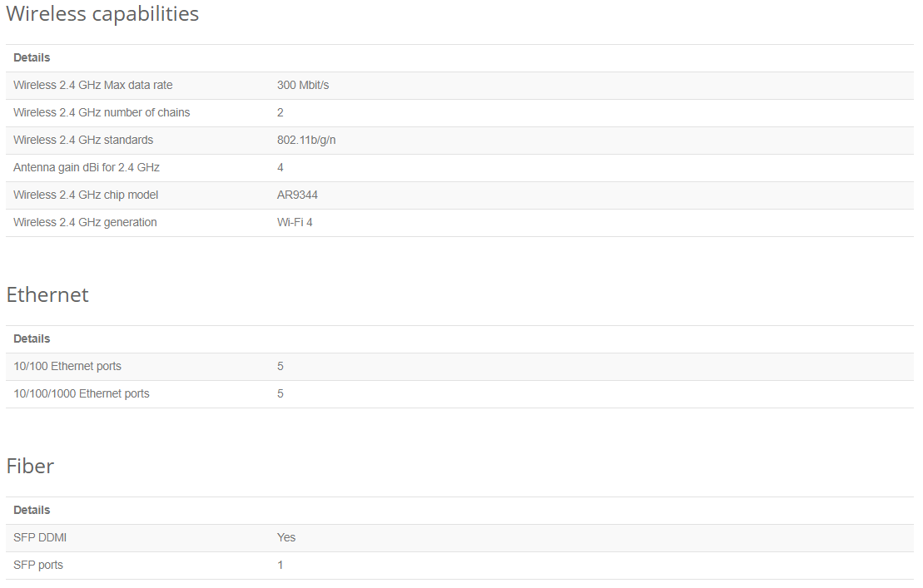The image size is (923, 588).
Task: Select the Yes value for SFP DDMI
Action: [x=286, y=537]
